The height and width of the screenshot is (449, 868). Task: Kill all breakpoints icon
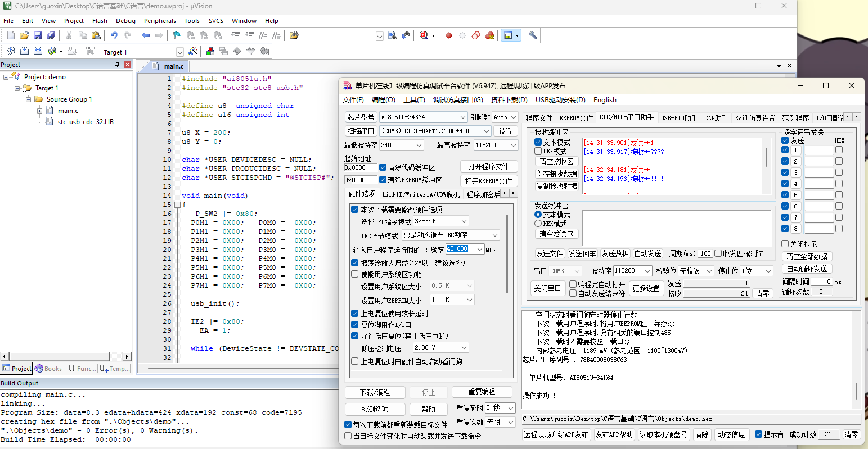tap(490, 35)
